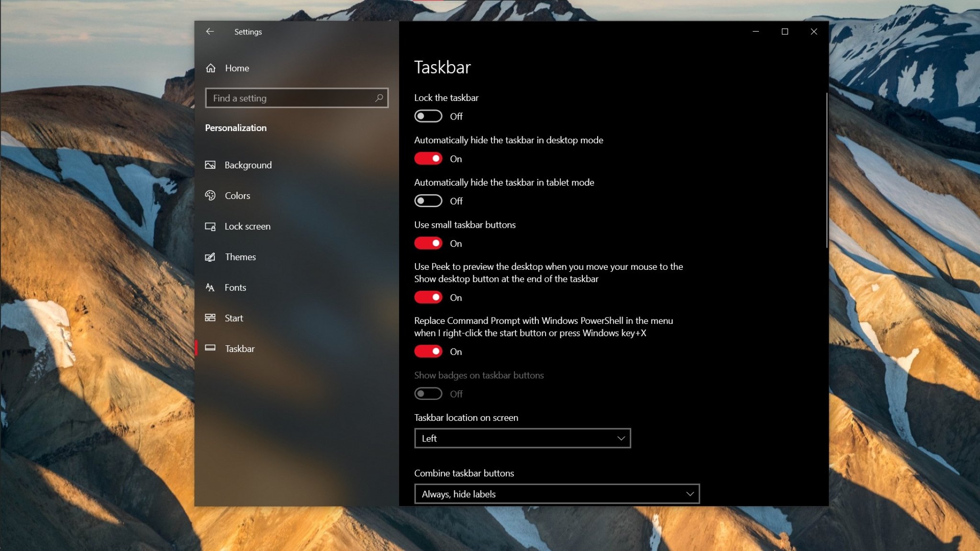Viewport: 980px width, 551px height.
Task: Click inside the Find a setting box
Action: (292, 98)
